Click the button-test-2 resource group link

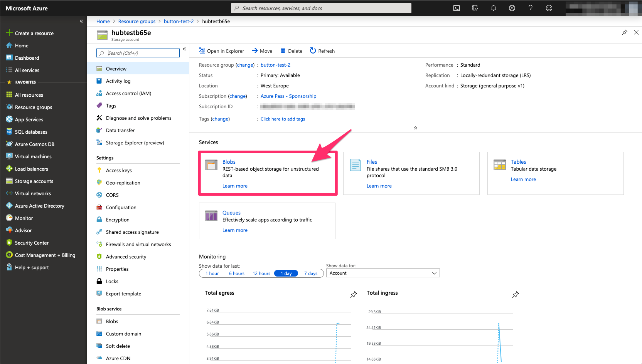click(x=275, y=65)
